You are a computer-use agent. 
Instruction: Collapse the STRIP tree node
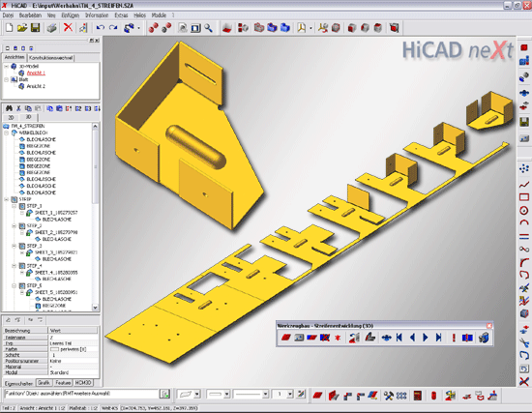click(x=7, y=199)
